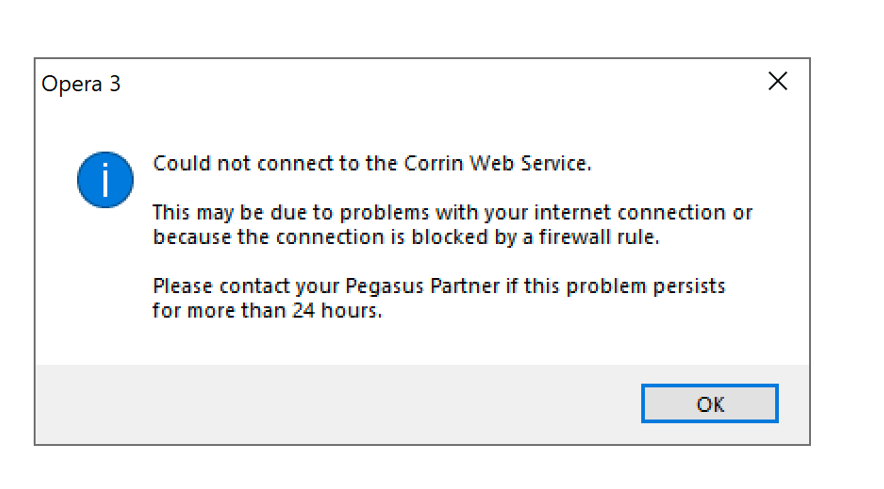
Task: Click the OK button
Action: click(x=710, y=404)
